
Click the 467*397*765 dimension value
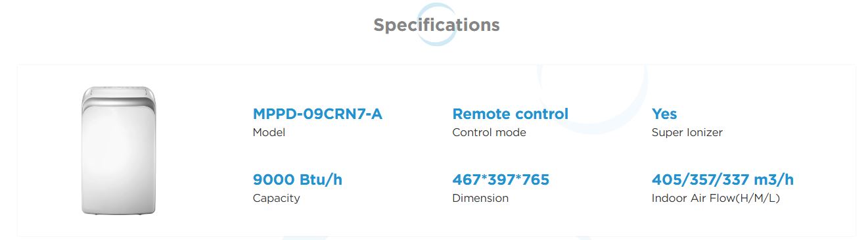[501, 180]
